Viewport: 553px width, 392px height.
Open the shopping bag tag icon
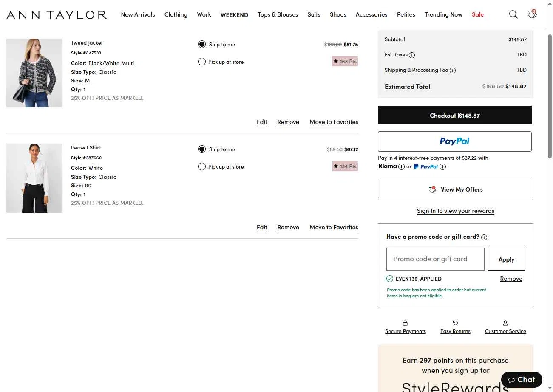(x=532, y=14)
